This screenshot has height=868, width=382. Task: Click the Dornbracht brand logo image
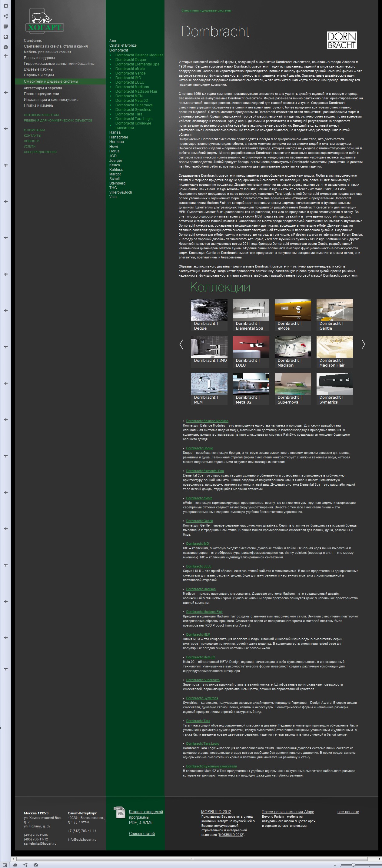(342, 40)
